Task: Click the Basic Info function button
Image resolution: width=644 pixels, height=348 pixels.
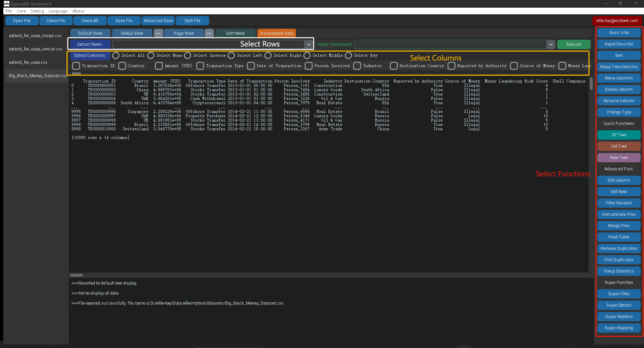Action: click(619, 33)
